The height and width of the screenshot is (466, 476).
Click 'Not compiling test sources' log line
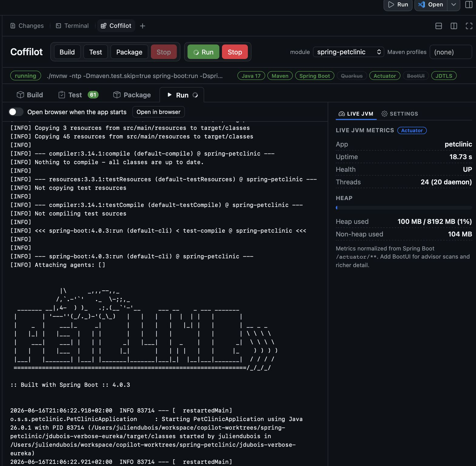click(68, 214)
